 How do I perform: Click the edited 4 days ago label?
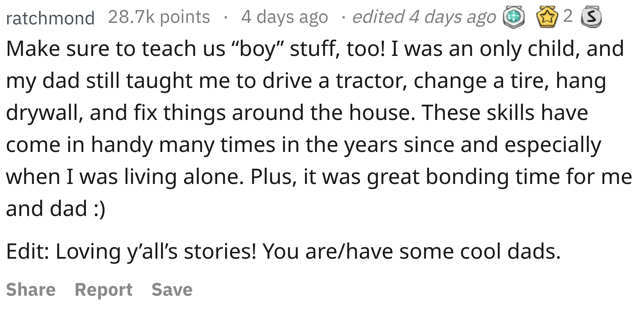(424, 17)
